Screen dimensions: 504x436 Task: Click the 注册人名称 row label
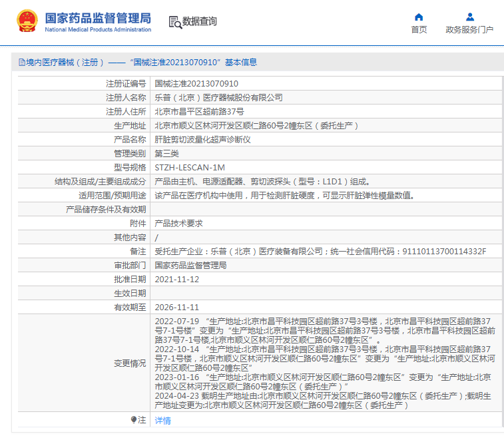[126, 98]
